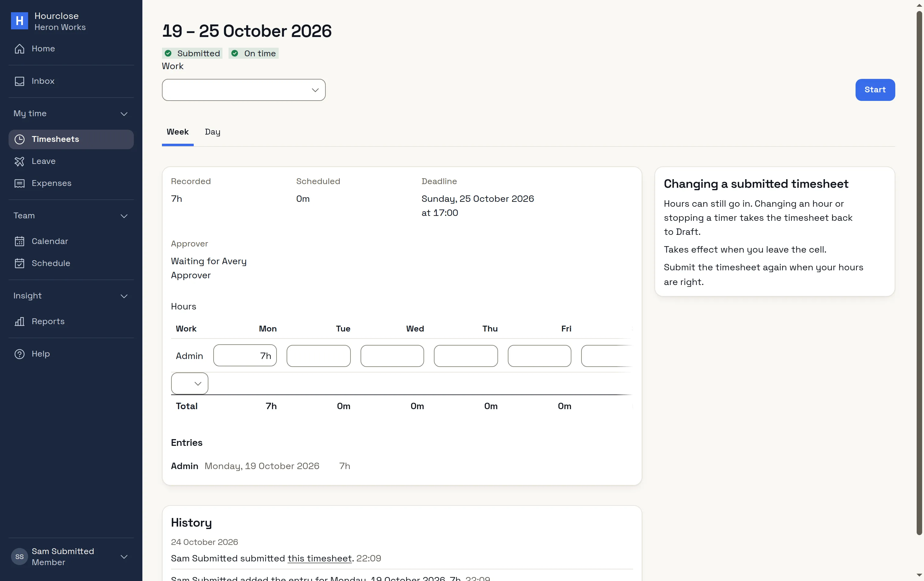Click the Reports bar chart icon
This screenshot has height=581, width=924.
[19, 321]
